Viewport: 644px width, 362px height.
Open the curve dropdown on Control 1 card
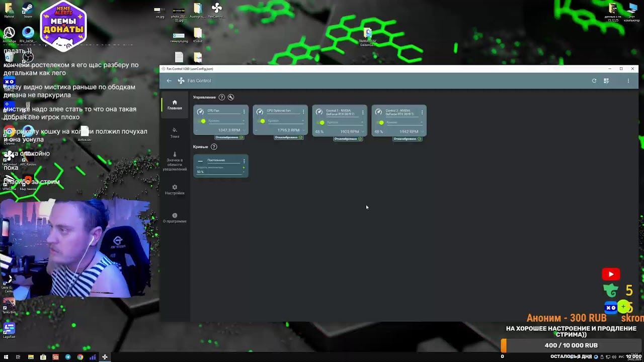[345, 122]
